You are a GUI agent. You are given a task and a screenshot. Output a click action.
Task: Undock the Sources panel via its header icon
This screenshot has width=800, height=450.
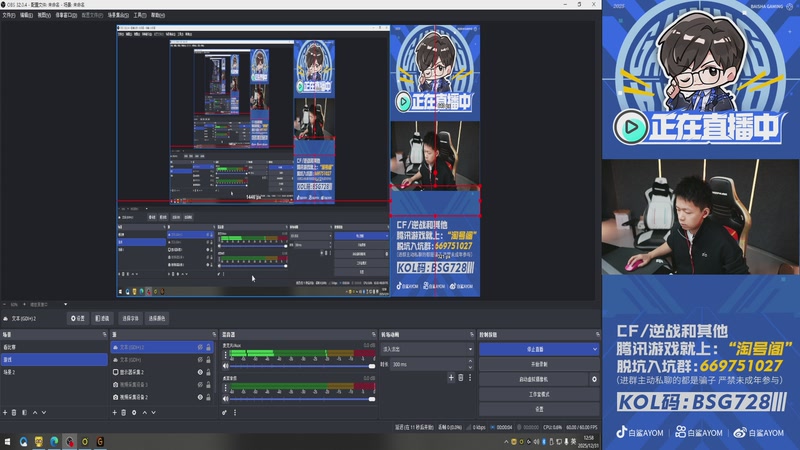click(x=214, y=335)
